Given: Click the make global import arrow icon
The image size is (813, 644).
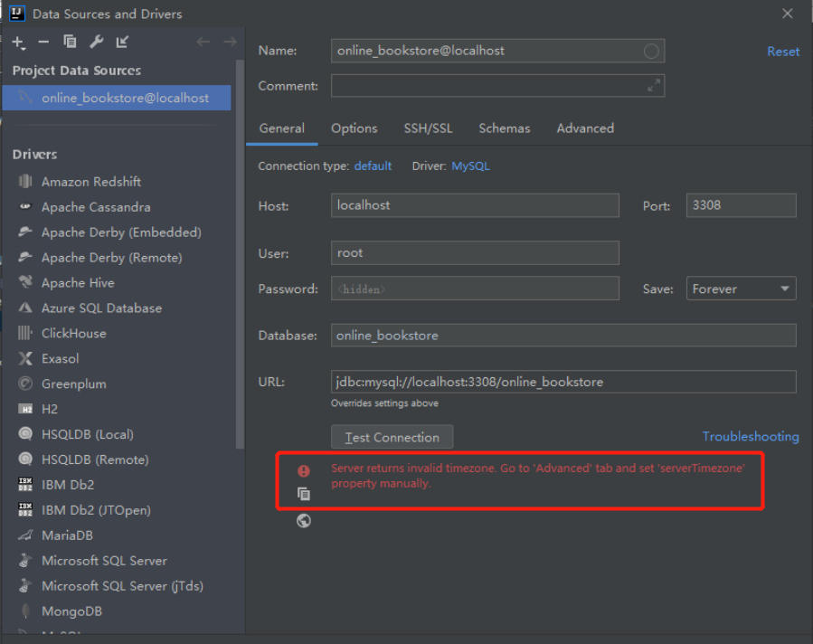Looking at the screenshot, I should click(122, 42).
